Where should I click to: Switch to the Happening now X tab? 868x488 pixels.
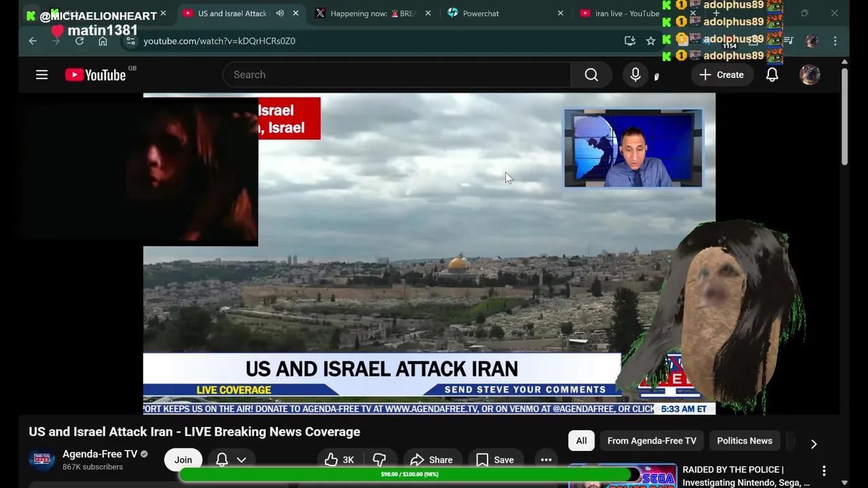click(x=372, y=13)
